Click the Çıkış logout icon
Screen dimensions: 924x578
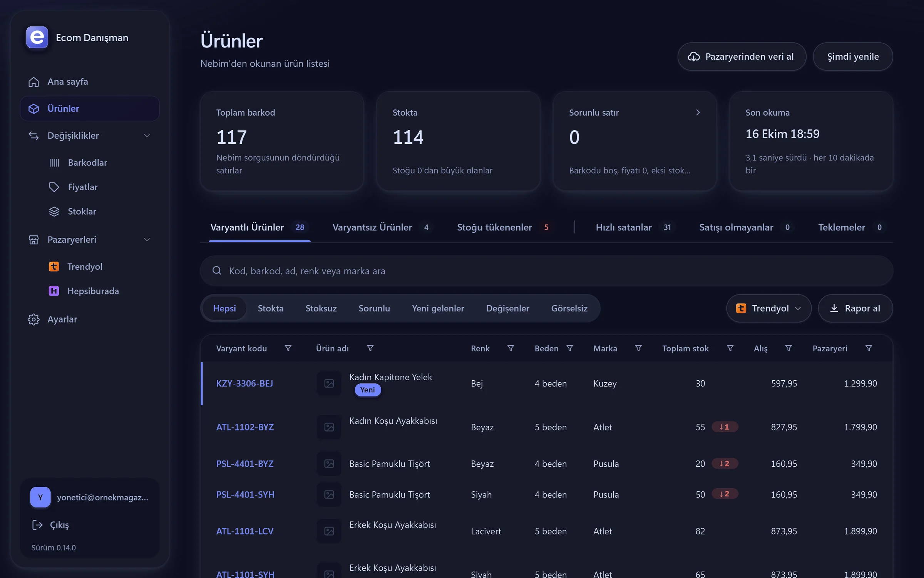37,525
